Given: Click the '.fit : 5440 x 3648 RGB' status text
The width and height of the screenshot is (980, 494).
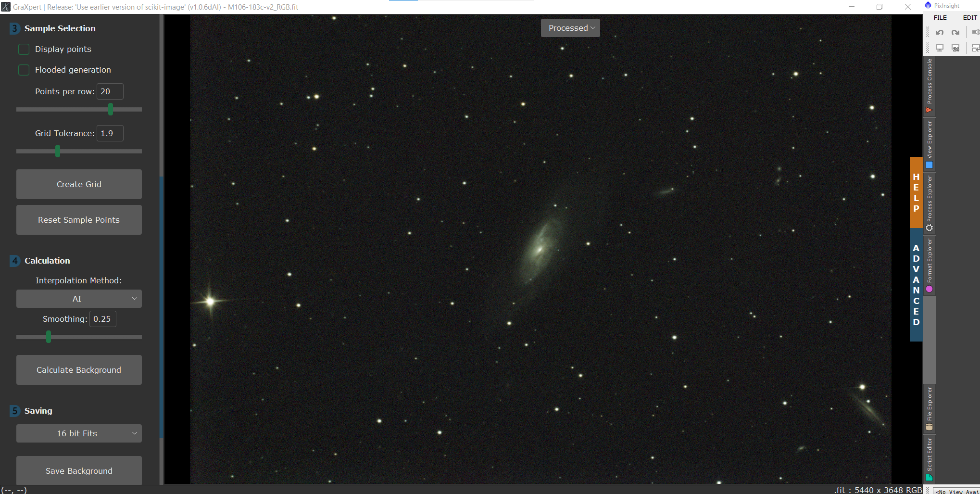Looking at the screenshot, I should (878, 490).
